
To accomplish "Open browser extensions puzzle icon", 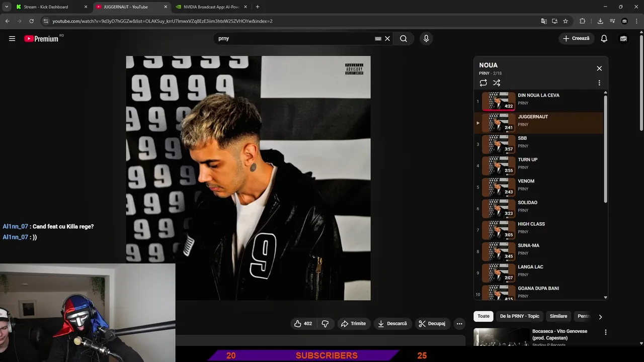I will point(583,21).
